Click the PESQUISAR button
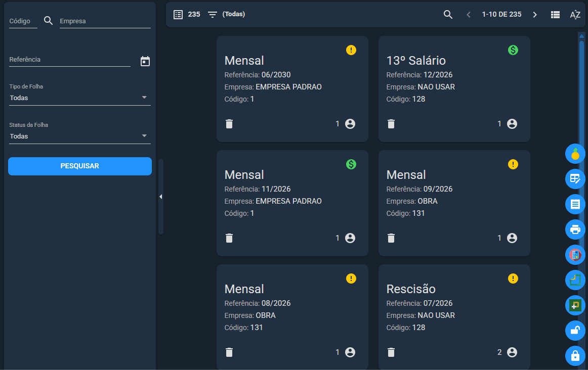This screenshot has height=370, width=588. point(80,166)
